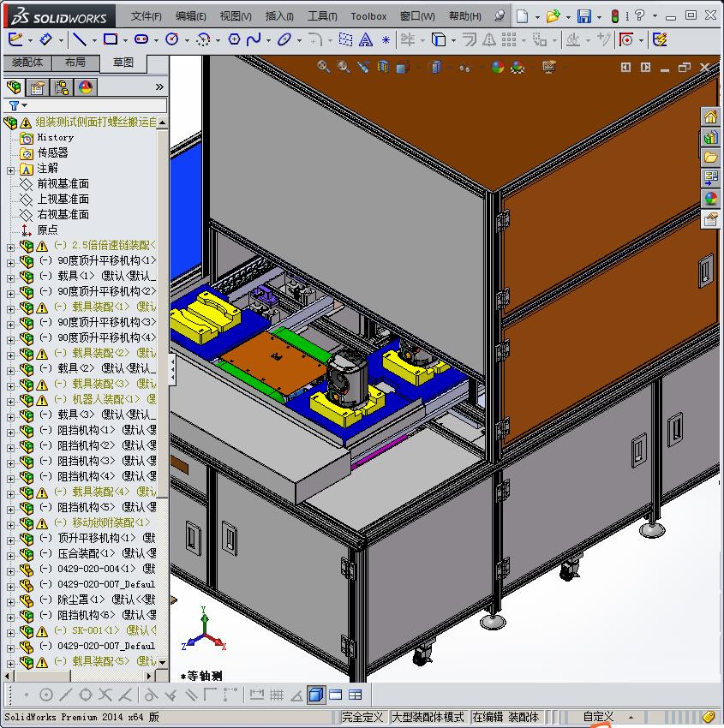Open the DisplayManager tab icon

[86, 87]
